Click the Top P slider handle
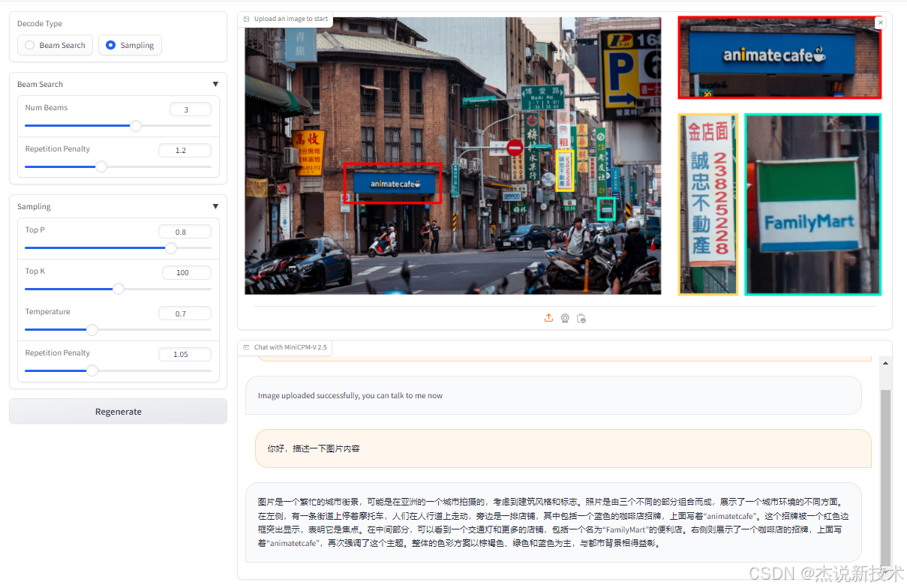 pyautogui.click(x=171, y=247)
